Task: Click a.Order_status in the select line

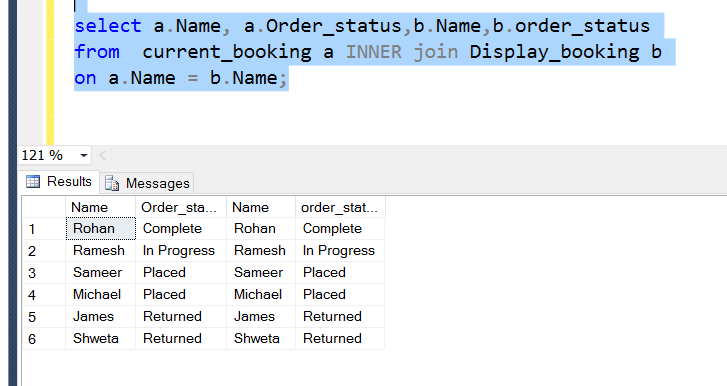Action: click(323, 26)
